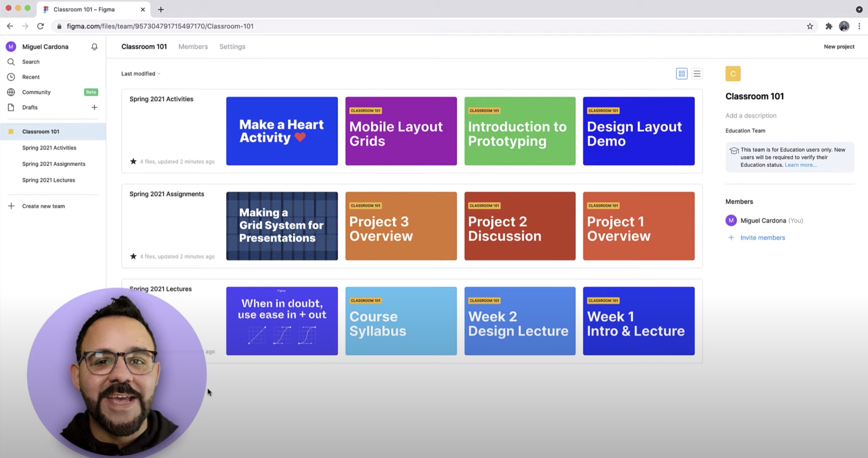
Task: Open Mobile Layout Grids file
Action: tap(401, 131)
